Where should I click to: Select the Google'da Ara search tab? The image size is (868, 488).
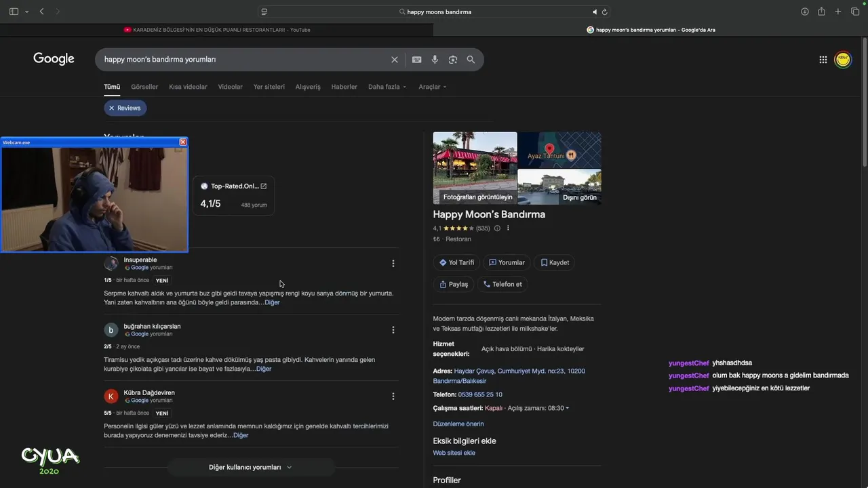click(650, 30)
